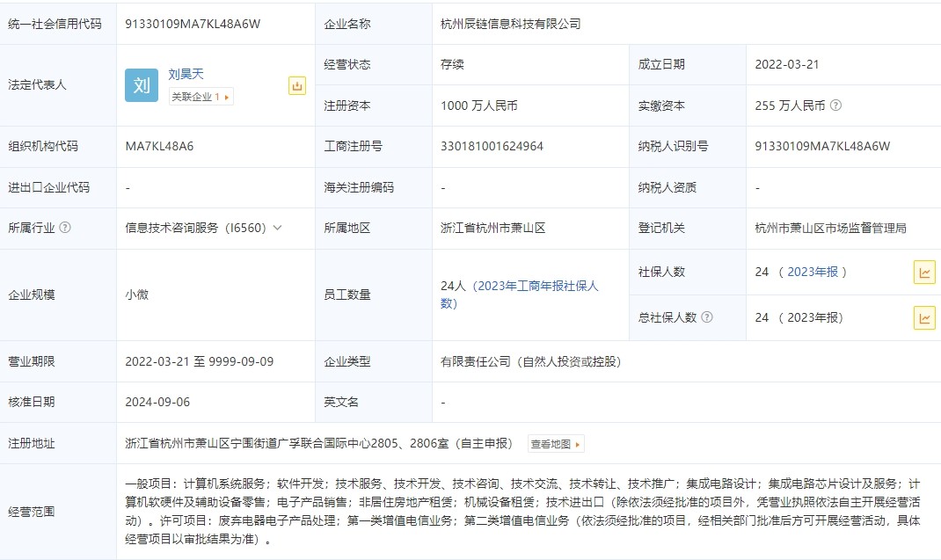This screenshot has height=560, width=941.
Task: Click the 登记机关 label cell
Action: (688, 228)
